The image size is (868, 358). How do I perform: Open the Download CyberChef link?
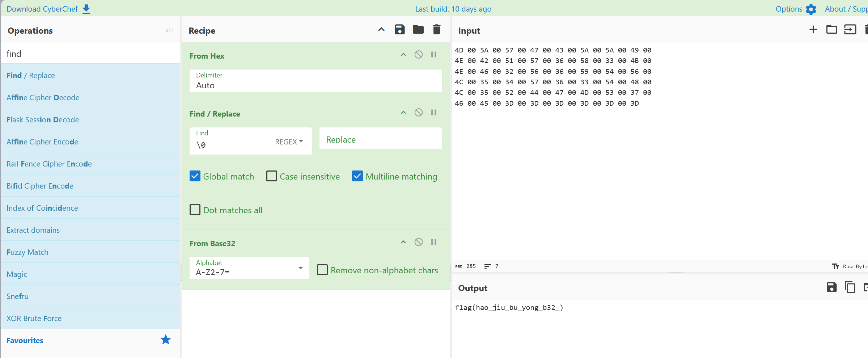(48, 9)
